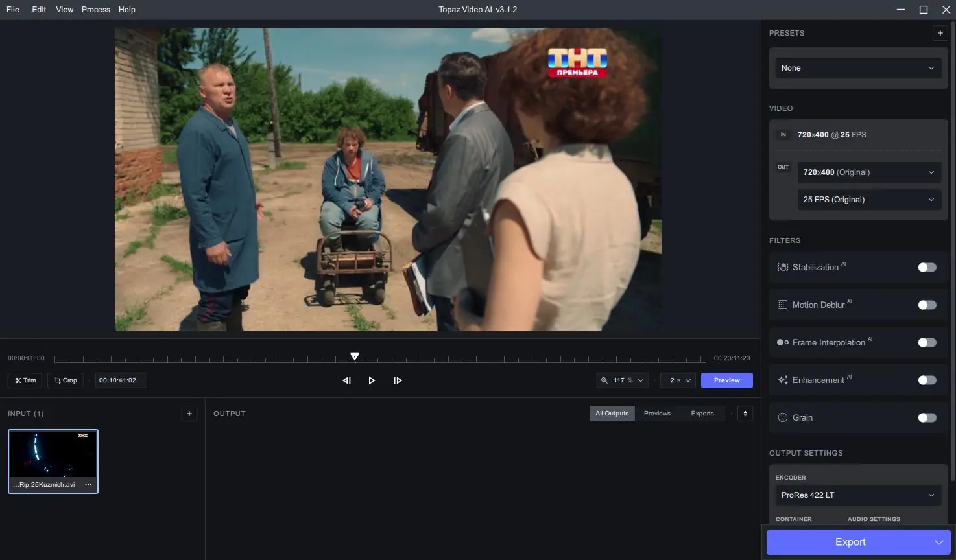This screenshot has height=560, width=956.
Task: Click the Enhancement sparkle icon
Action: (x=783, y=380)
